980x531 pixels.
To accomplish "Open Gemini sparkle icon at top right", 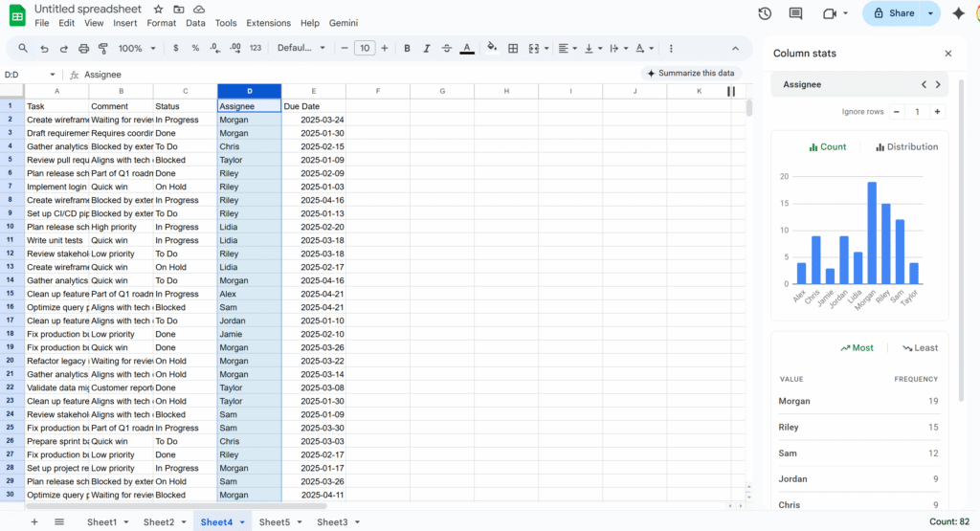I will [x=957, y=13].
